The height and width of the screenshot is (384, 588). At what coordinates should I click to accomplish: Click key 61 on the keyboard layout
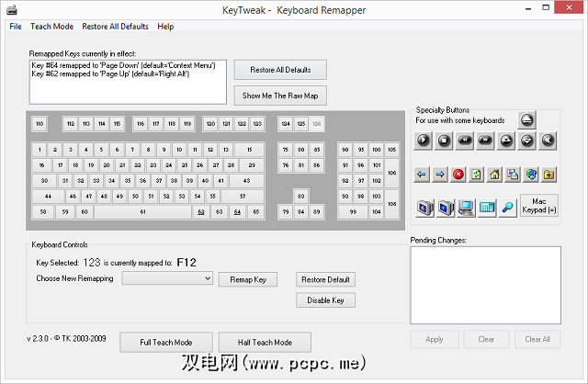pos(142,212)
